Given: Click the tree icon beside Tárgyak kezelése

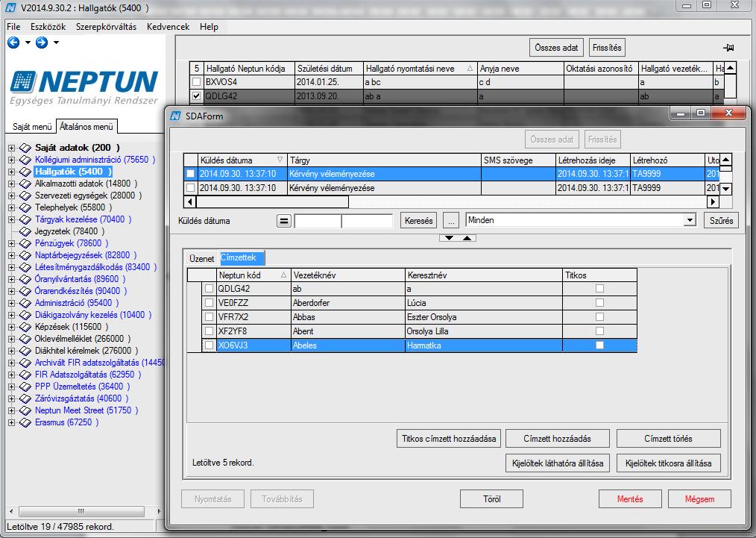Looking at the screenshot, I should (25, 219).
